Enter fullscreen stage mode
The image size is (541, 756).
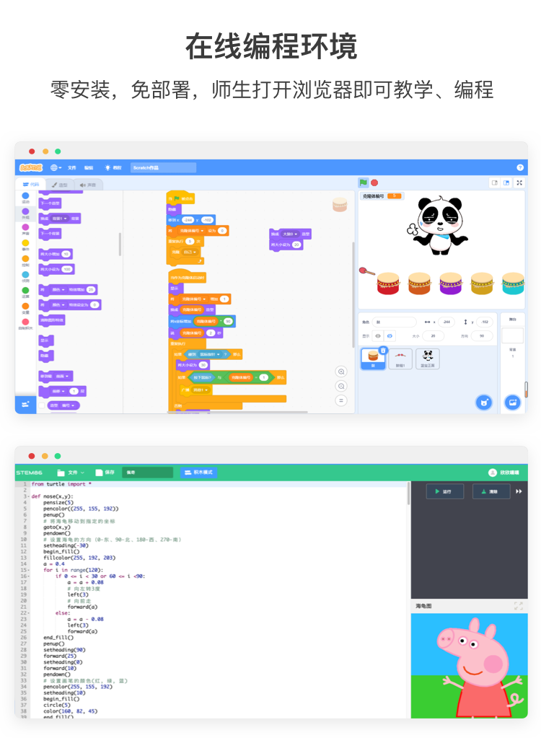tap(519, 183)
